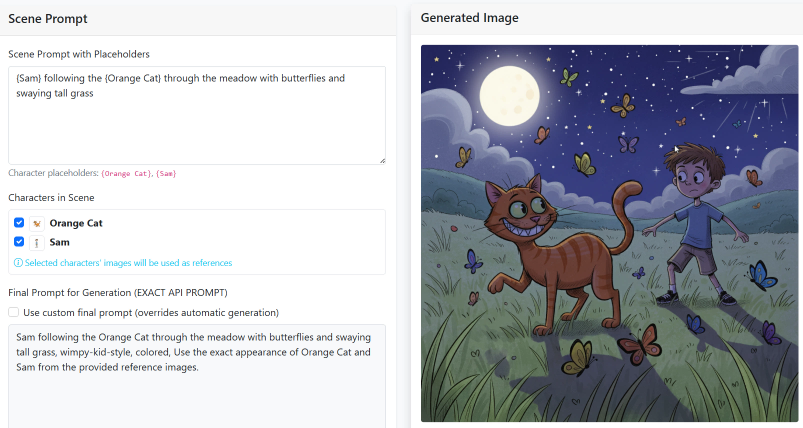
Task: Click the {Sam} placeholder tag
Action: 166,174
